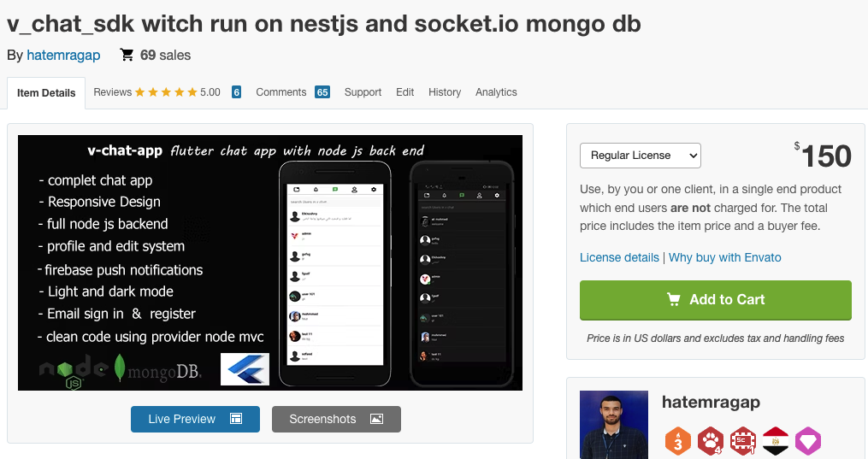Image resolution: width=868 pixels, height=459 pixels.
Task: Click 'Price is in US dollars' note
Action: pos(715,338)
